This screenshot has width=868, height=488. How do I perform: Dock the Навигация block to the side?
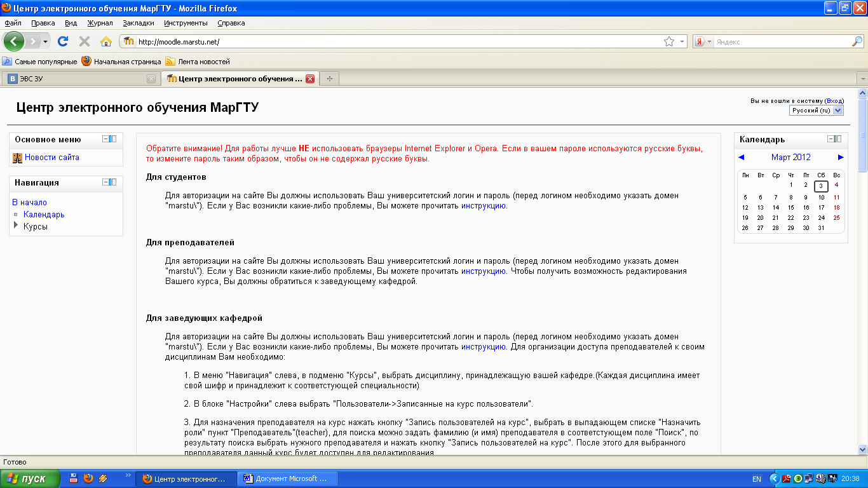(112, 182)
